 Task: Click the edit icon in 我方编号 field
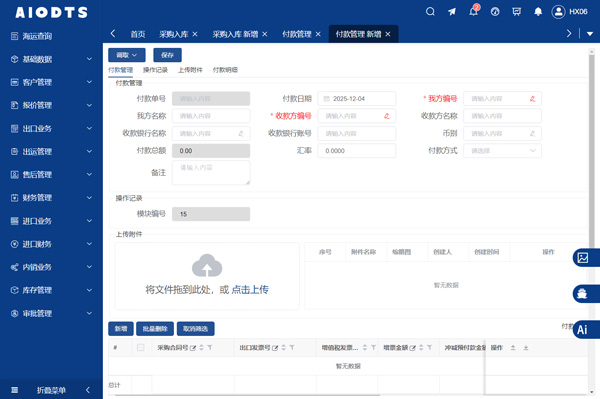pos(532,99)
